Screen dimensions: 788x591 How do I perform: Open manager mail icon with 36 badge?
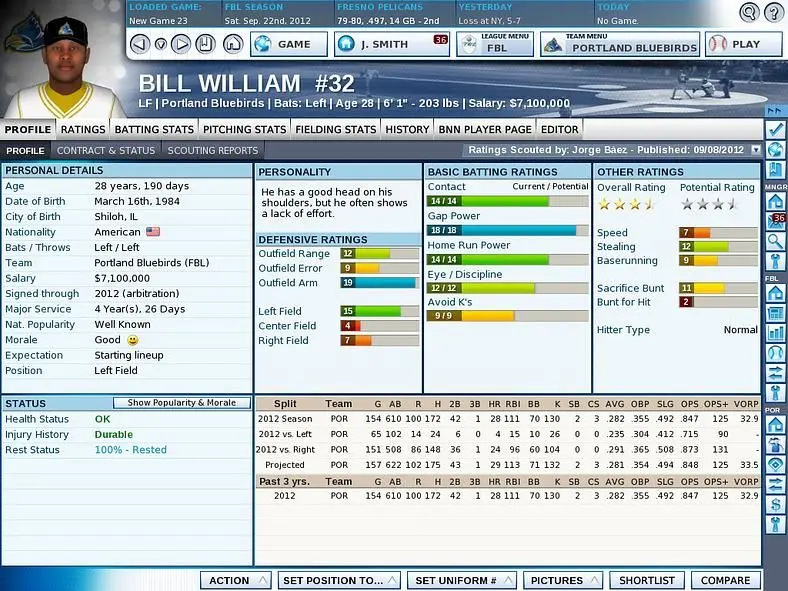776,222
